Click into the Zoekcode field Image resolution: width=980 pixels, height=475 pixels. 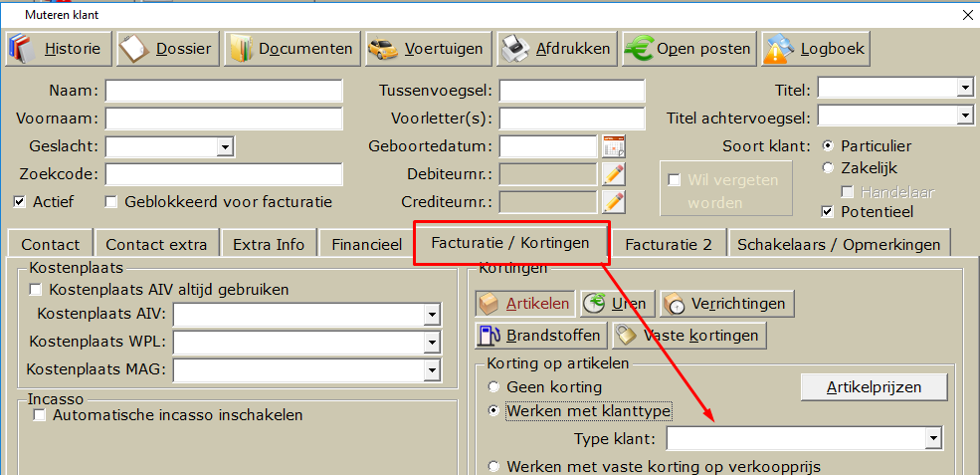tap(224, 174)
